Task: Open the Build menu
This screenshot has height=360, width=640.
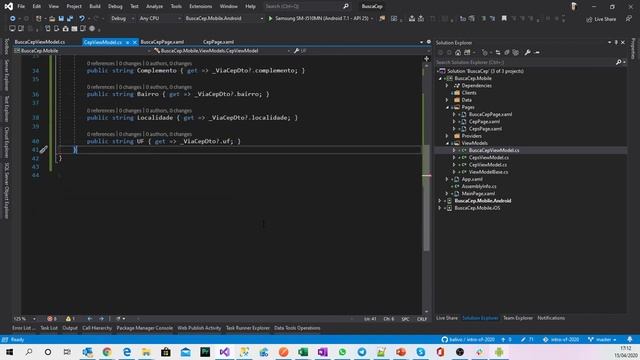Action: pos(95,7)
